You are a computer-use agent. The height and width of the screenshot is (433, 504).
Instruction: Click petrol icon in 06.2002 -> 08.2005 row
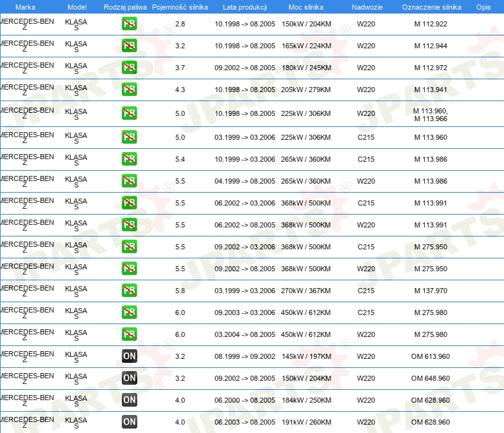click(129, 224)
